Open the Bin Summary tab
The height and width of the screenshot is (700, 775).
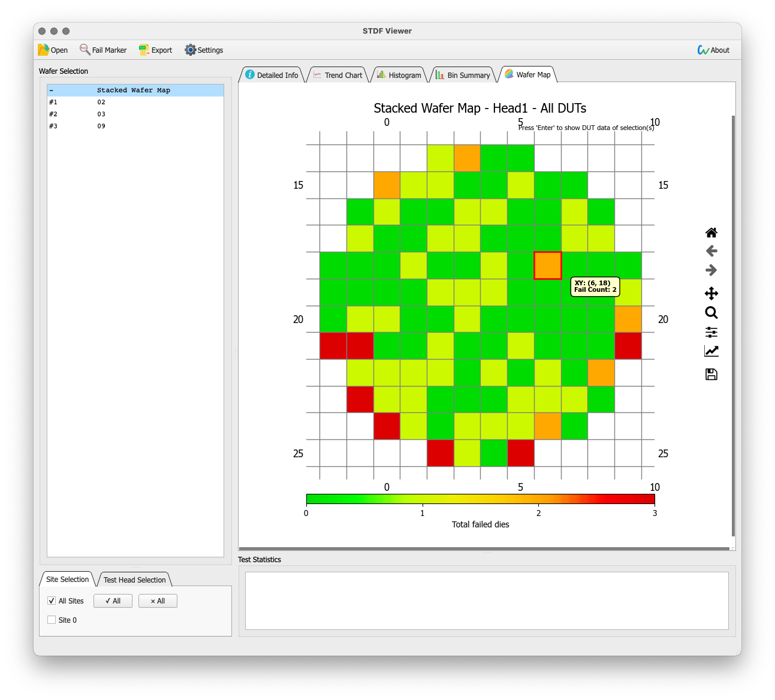coord(463,74)
